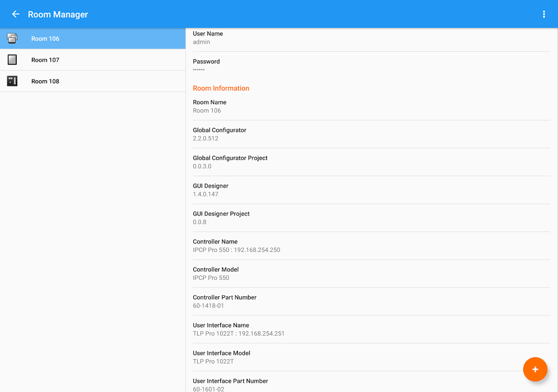Screen dimensions: 558x392
Task: Tap the back arrow in header
Action: pos(16,14)
